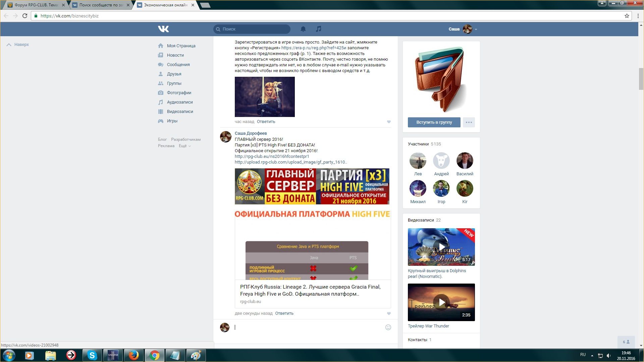Open the online friends chat counter
Screen dimensions: 644x362
tap(626, 342)
